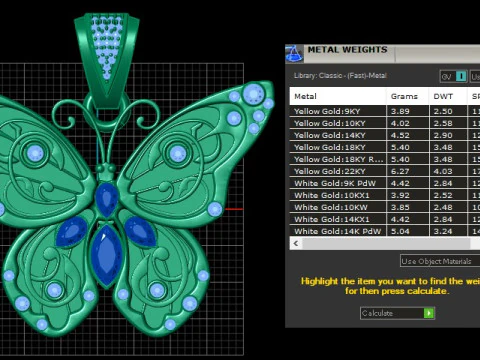The height and width of the screenshot is (360, 480).
Task: Select the White Gold:14KX1 row
Action: pos(385,219)
